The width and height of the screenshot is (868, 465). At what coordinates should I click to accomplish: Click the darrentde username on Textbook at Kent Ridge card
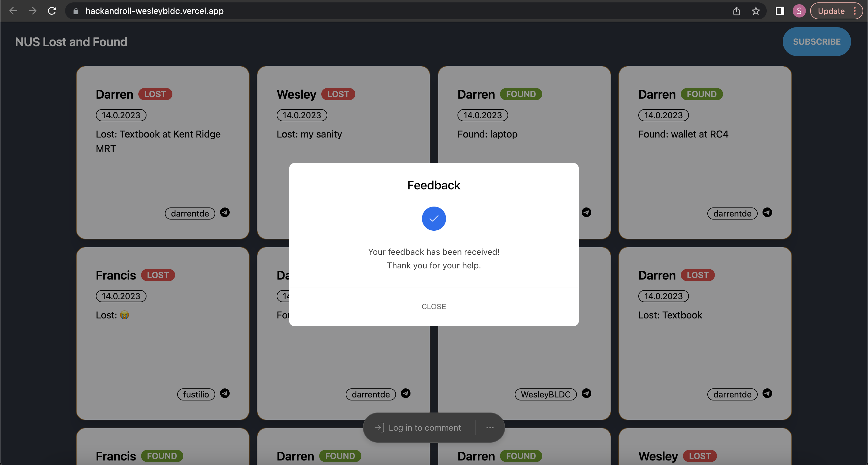point(190,214)
